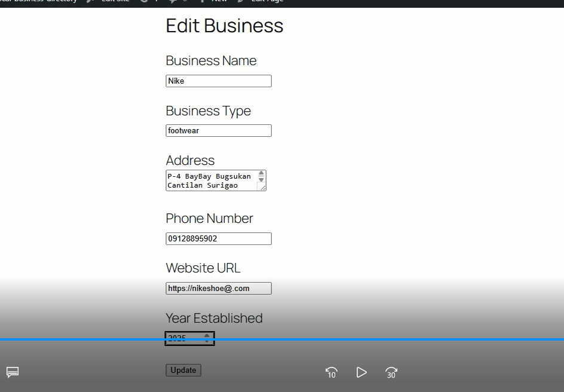
Task: Skip back 10 seconds
Action: pos(332,372)
